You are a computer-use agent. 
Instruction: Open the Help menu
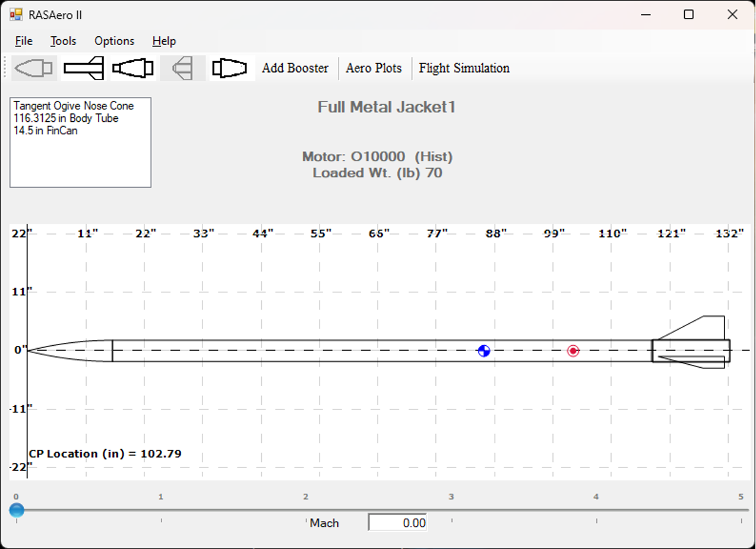point(164,41)
